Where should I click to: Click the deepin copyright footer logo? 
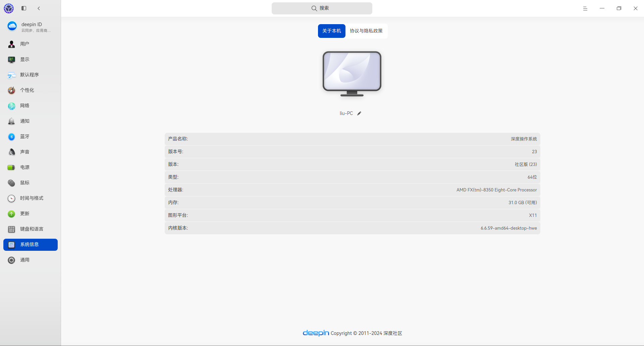[x=316, y=333]
